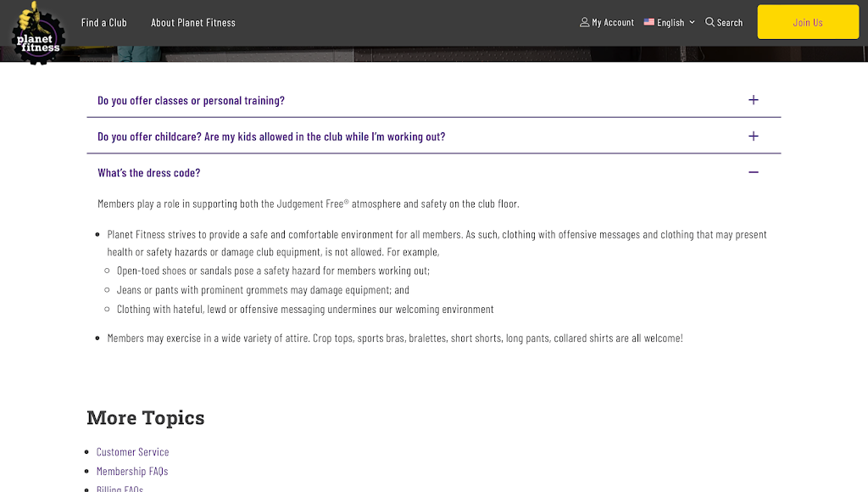Click the My Account person icon
This screenshot has width=868, height=492.
click(x=584, y=22)
